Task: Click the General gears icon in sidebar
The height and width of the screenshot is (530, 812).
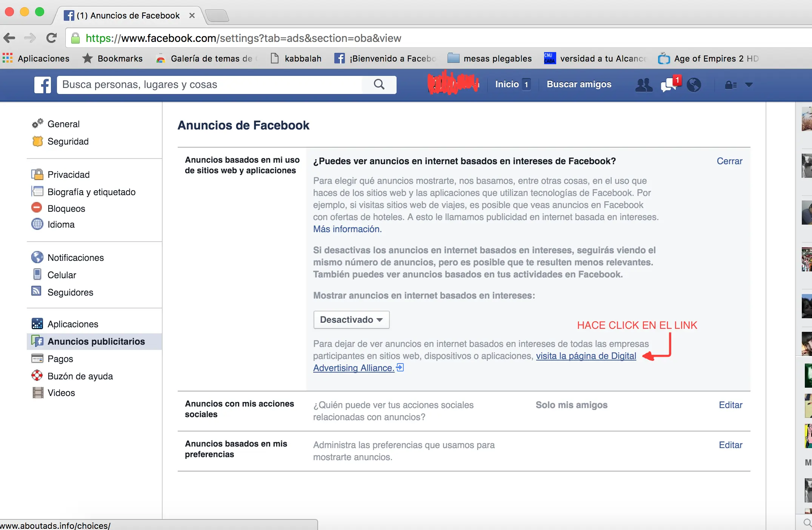Action: (37, 123)
